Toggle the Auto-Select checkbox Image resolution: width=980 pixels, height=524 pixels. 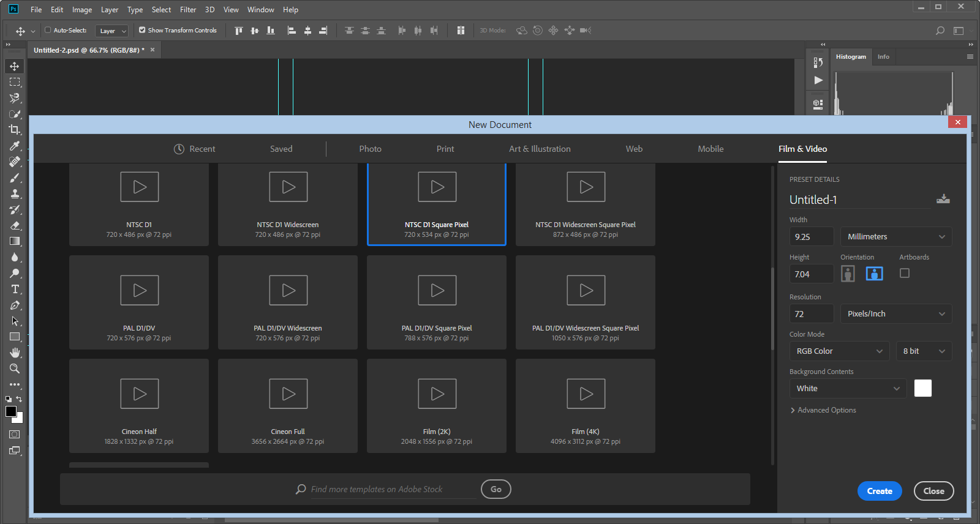pos(48,30)
